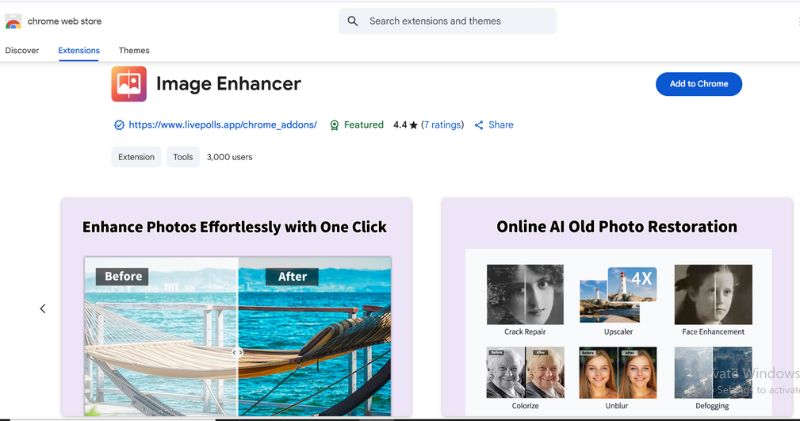
Task: Click the Featured badge icon
Action: (x=334, y=125)
